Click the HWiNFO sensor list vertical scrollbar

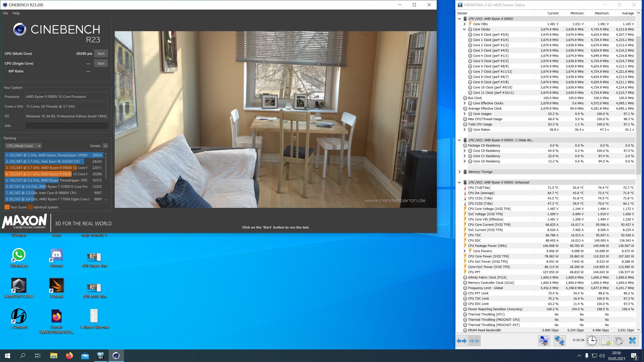pos(638,106)
